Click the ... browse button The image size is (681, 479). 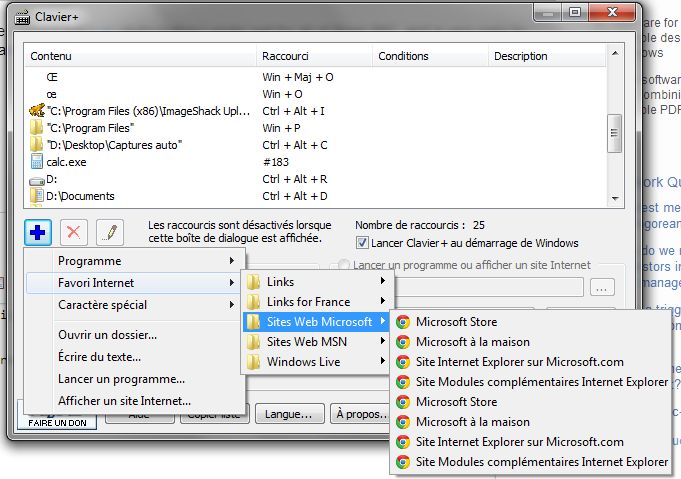tap(602, 287)
